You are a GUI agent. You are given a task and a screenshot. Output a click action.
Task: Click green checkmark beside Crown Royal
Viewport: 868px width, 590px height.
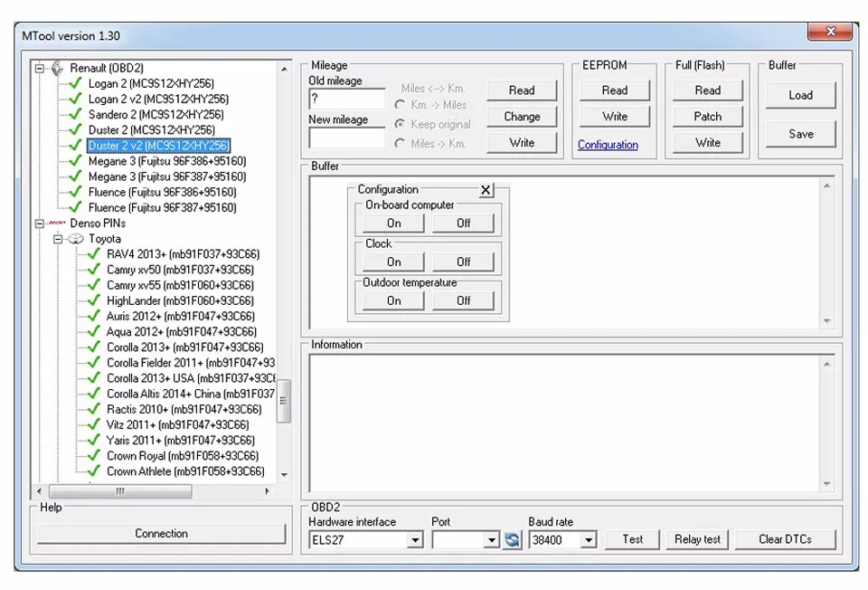click(x=93, y=455)
